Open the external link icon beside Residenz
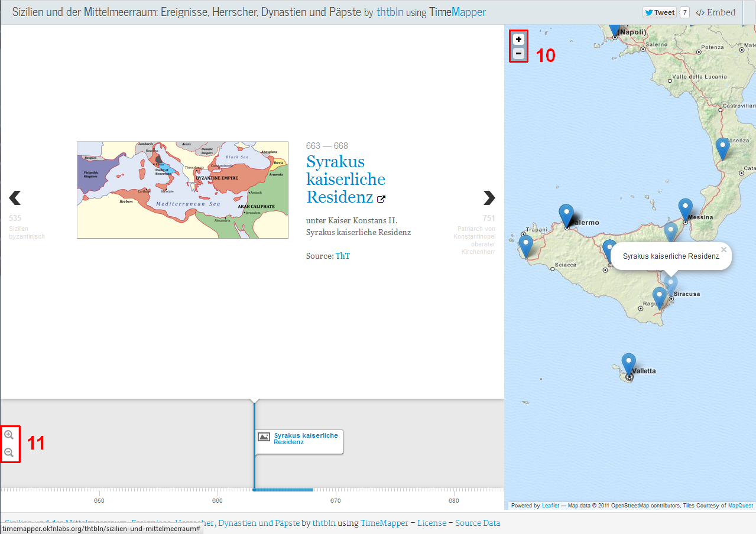This screenshot has width=756, height=534. (381, 199)
